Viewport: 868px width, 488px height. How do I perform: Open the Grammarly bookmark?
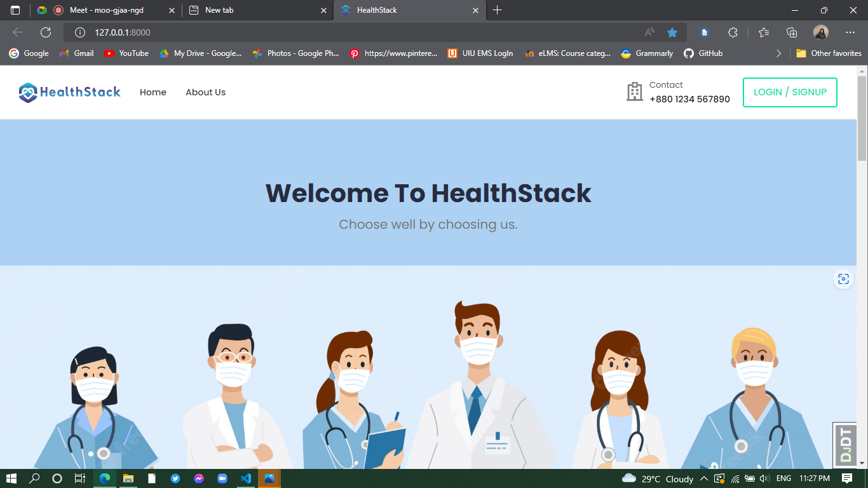coord(646,53)
